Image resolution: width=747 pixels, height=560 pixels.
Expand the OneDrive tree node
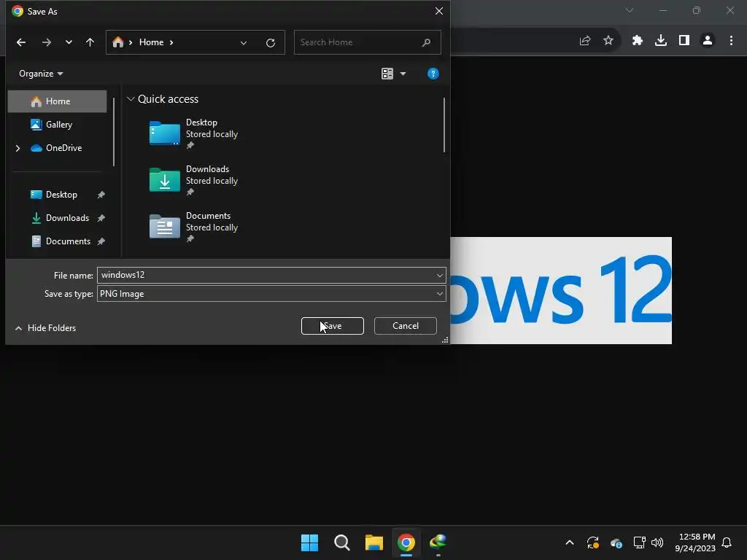coord(18,148)
